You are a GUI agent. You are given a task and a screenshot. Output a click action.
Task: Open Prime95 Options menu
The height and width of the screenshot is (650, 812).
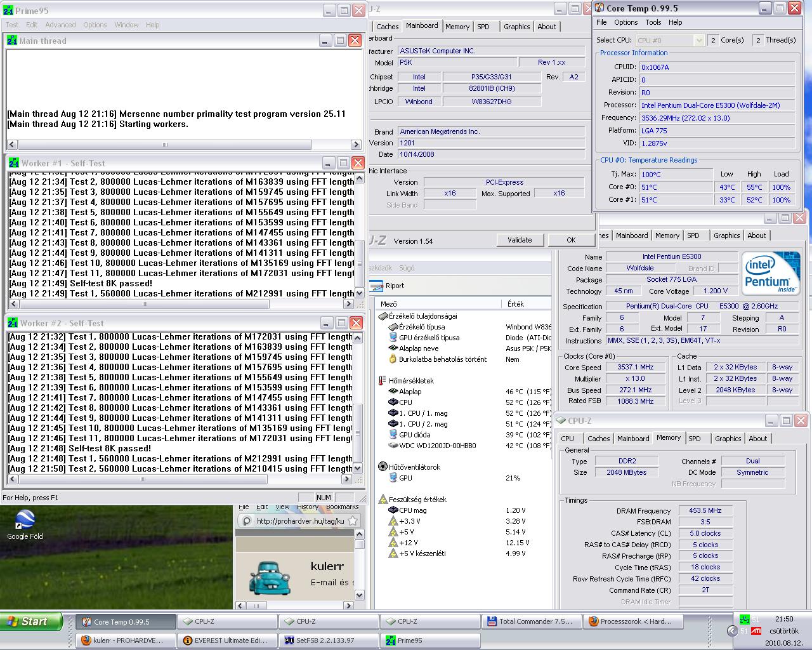tap(95, 25)
